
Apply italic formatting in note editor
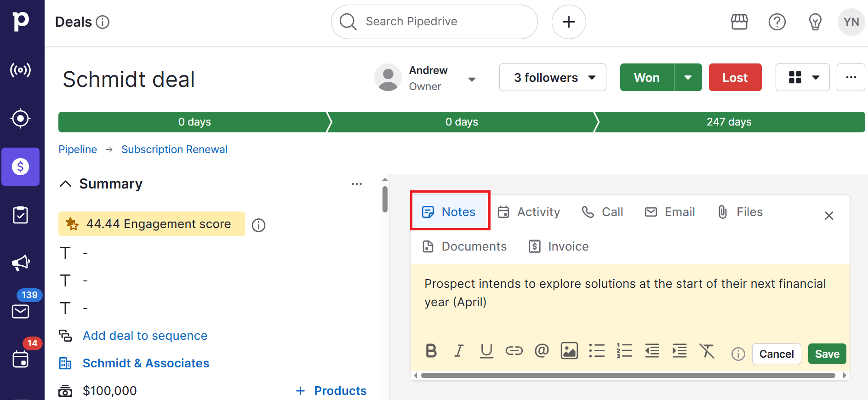pos(458,351)
